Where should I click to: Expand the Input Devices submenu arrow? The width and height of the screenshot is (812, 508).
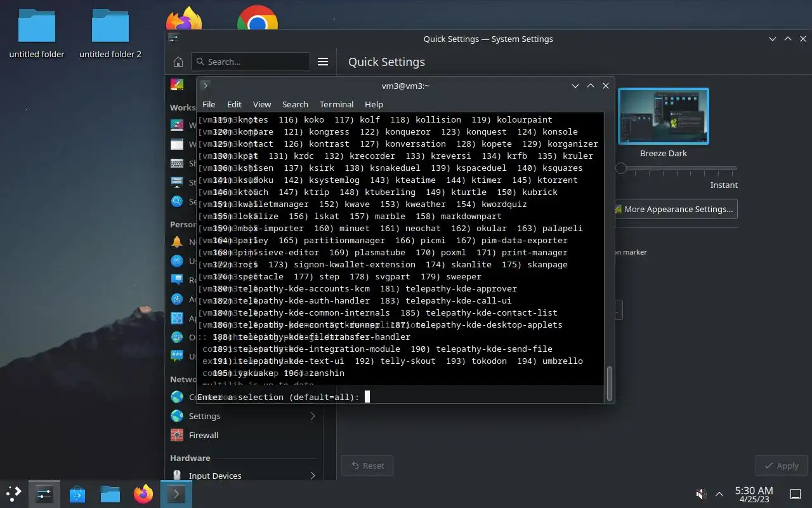coord(313,476)
